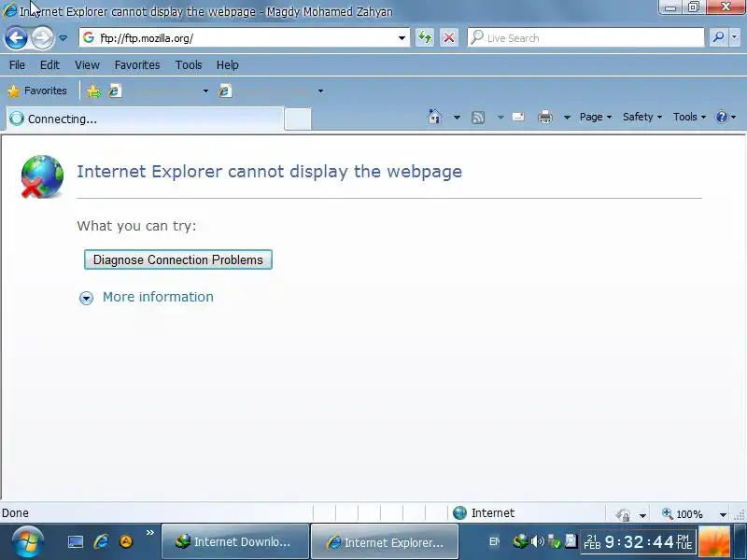The width and height of the screenshot is (747, 560).
Task: Expand Feeds dropdown arrow
Action: pyautogui.click(x=500, y=118)
